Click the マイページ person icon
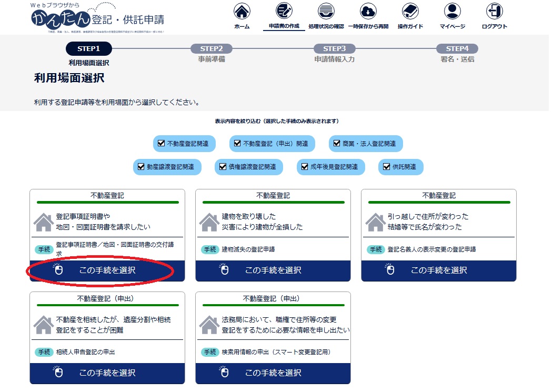The width and height of the screenshot is (553, 392). coord(453,12)
